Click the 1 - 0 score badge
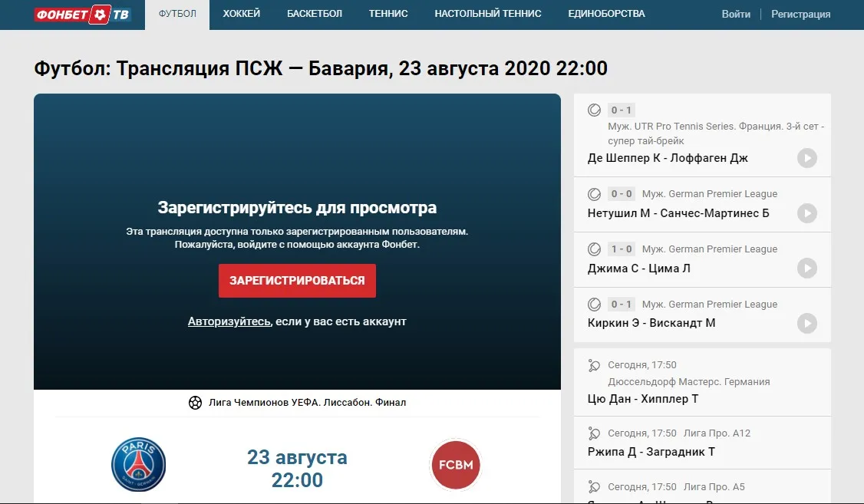864x504 pixels. pos(621,249)
